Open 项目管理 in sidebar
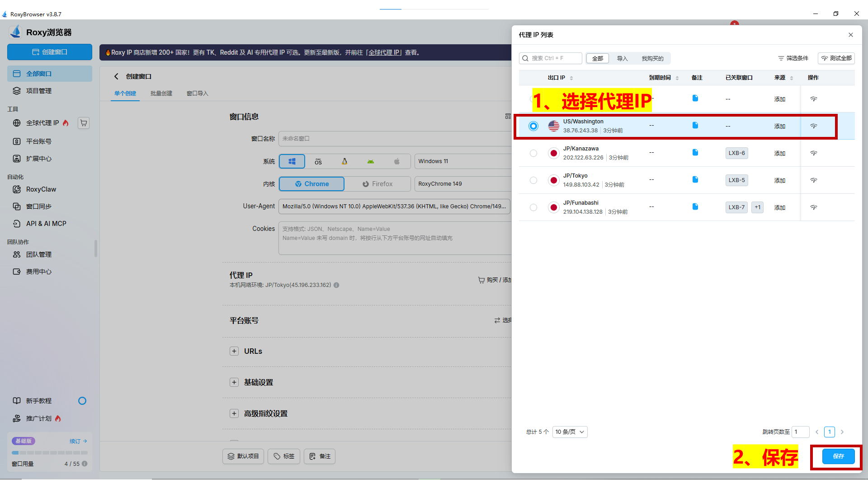868x488 pixels. (50, 91)
